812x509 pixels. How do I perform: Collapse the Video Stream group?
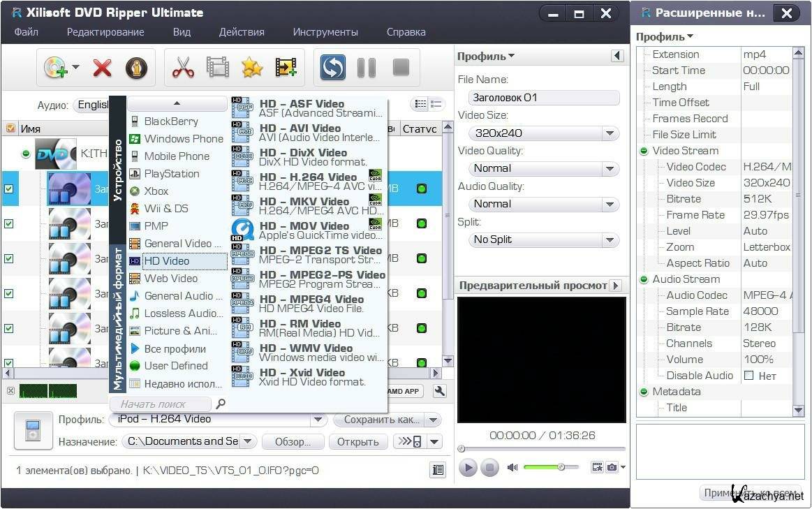coord(644,151)
